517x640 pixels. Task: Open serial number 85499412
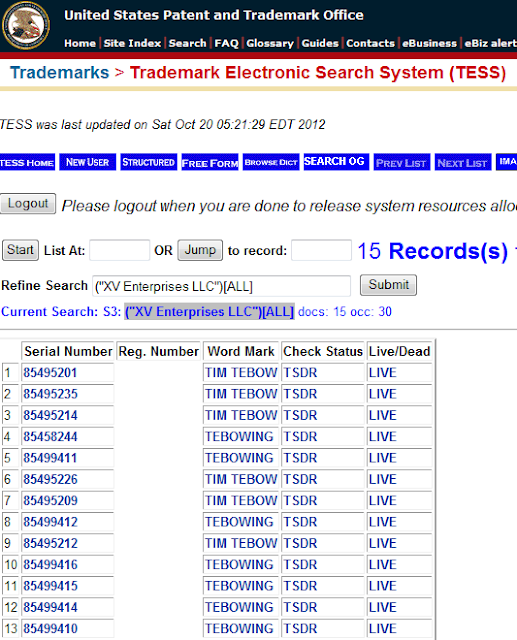coord(50,522)
